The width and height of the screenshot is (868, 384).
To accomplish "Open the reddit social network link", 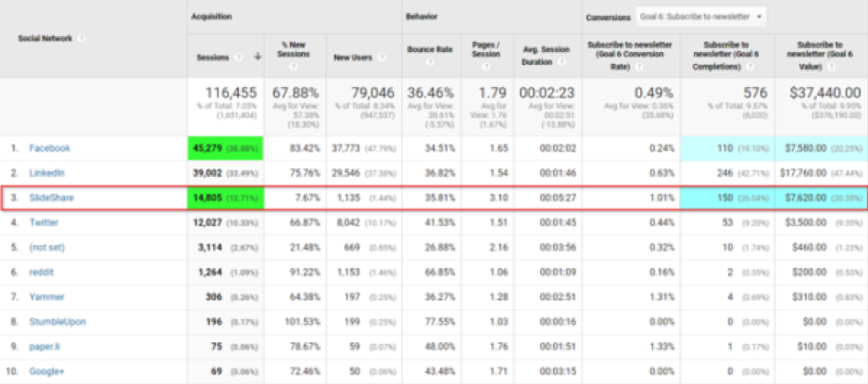I will pyautogui.click(x=42, y=272).
